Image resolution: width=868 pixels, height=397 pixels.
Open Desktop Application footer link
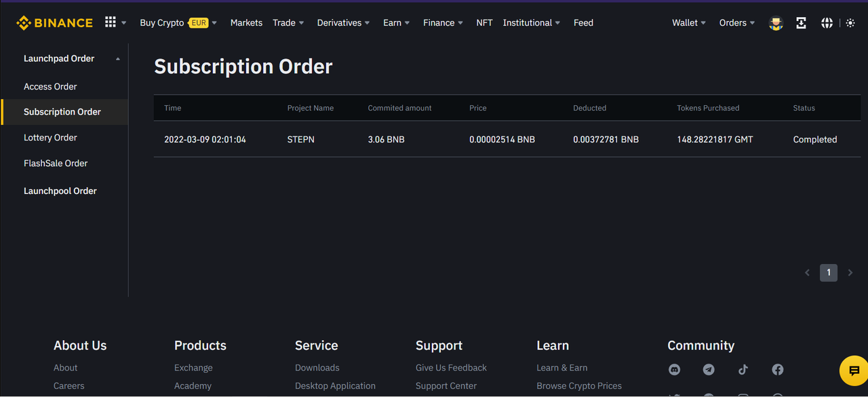(335, 386)
